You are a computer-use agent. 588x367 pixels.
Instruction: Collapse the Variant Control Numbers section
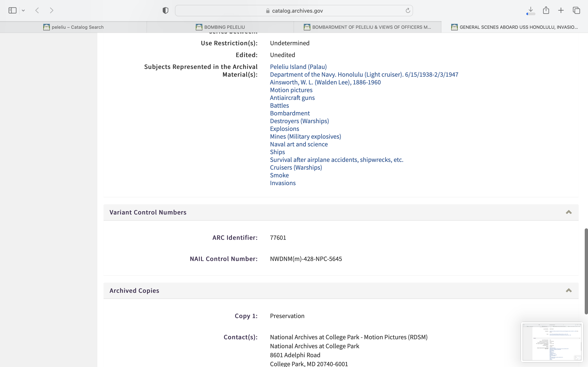(569, 212)
